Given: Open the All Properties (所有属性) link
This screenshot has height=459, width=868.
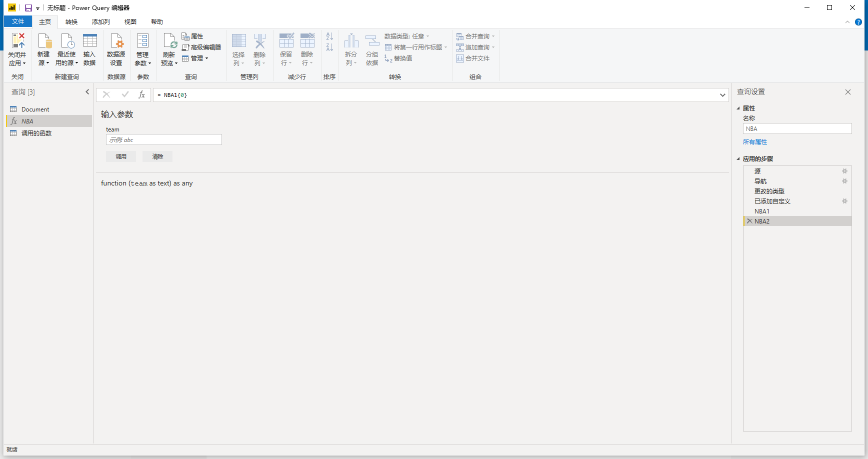Looking at the screenshot, I should click(x=755, y=142).
